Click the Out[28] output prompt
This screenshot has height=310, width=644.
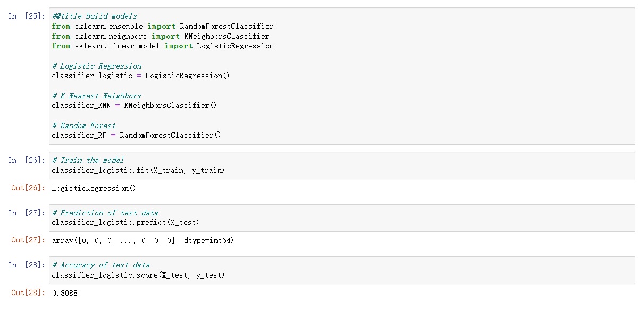coord(28,292)
